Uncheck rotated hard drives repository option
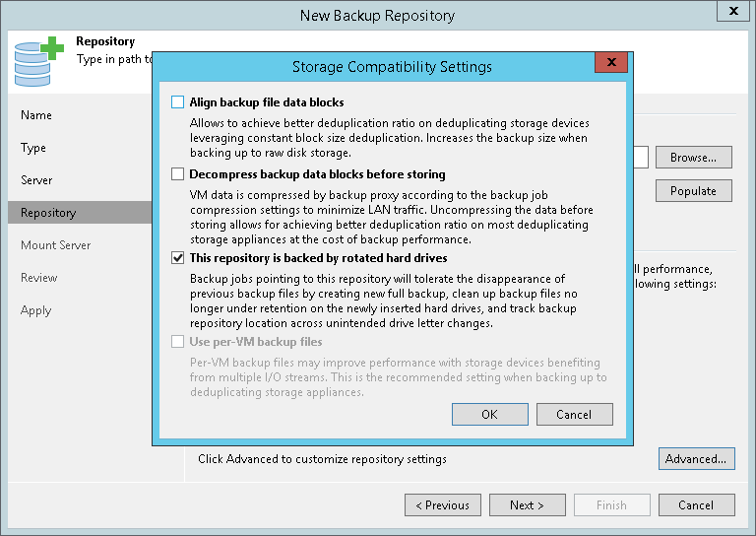 (177, 257)
